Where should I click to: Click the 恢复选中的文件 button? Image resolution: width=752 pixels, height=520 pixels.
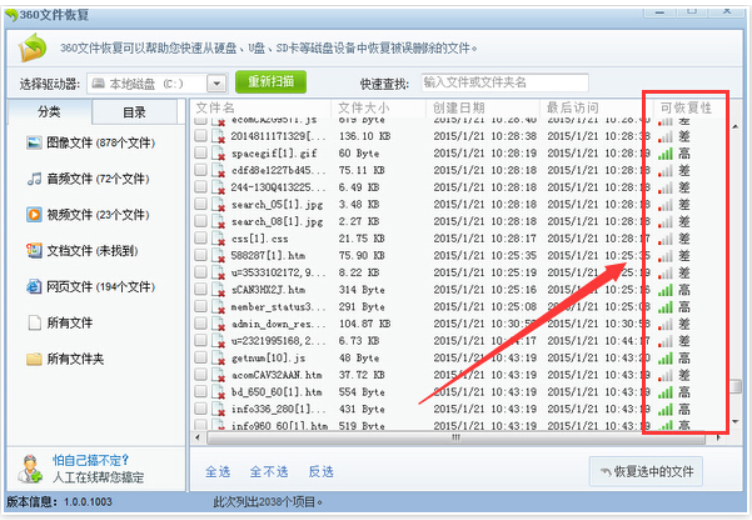[x=646, y=471]
